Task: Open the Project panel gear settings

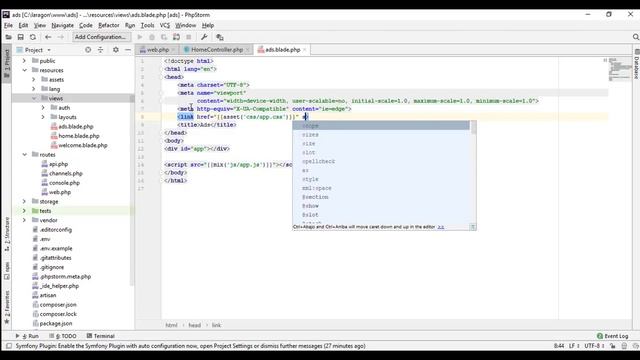Action: 116,50
